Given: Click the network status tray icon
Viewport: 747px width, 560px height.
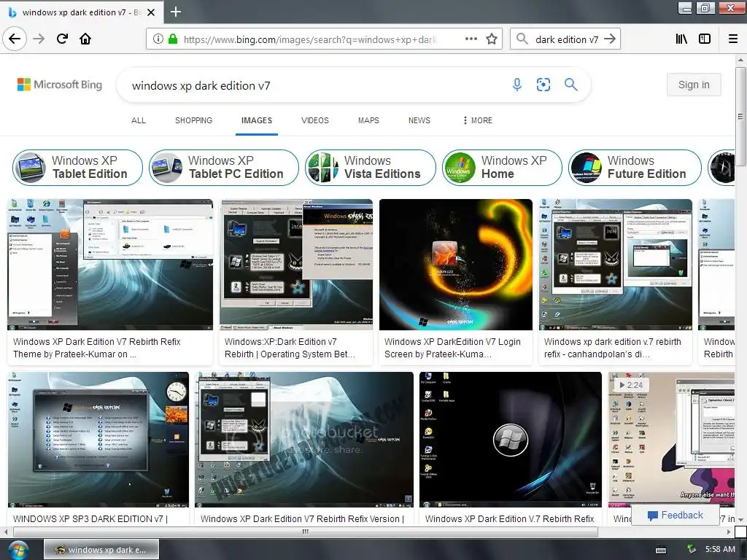Looking at the screenshot, I should pos(692,550).
